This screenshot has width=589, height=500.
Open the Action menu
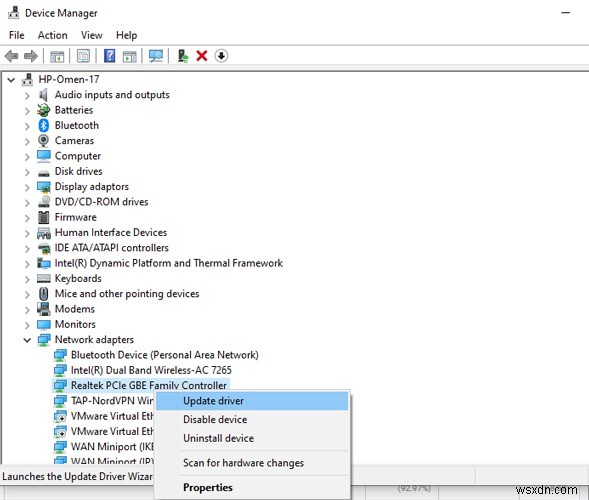pyautogui.click(x=53, y=35)
